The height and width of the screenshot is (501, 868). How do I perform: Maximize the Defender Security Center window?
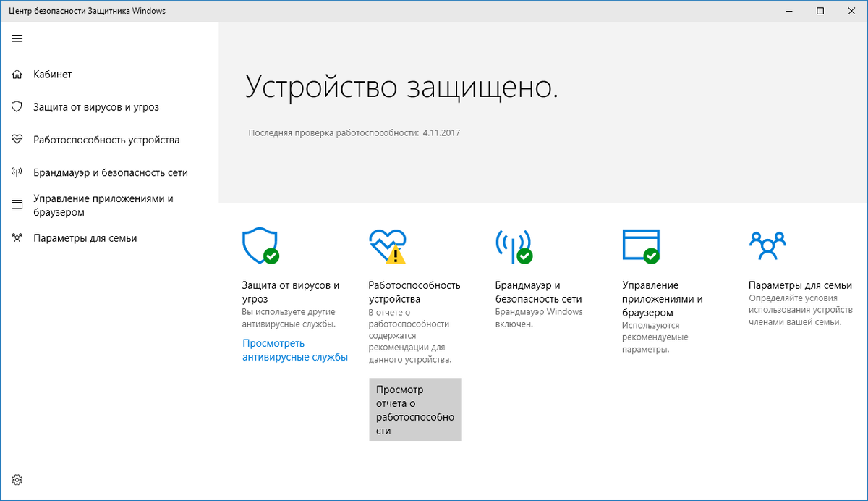[x=820, y=11]
